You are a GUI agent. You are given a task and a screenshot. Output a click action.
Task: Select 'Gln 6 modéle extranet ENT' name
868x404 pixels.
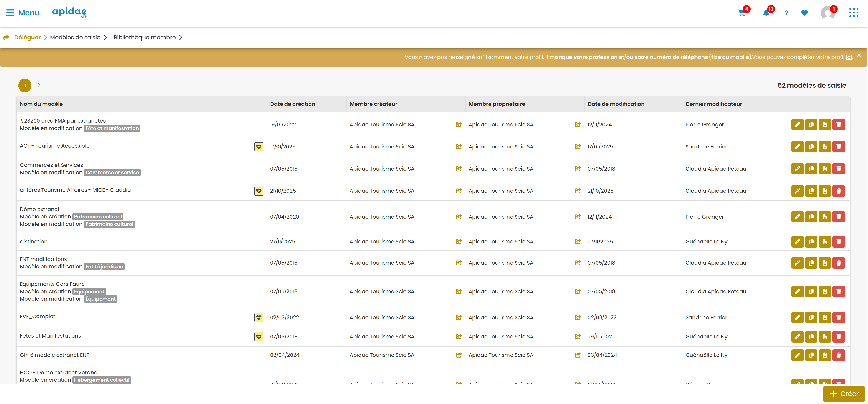coord(55,355)
